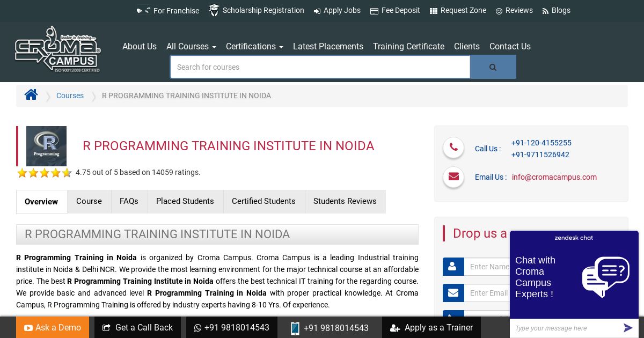
Task: Select the Overview tab
Action: point(41,202)
